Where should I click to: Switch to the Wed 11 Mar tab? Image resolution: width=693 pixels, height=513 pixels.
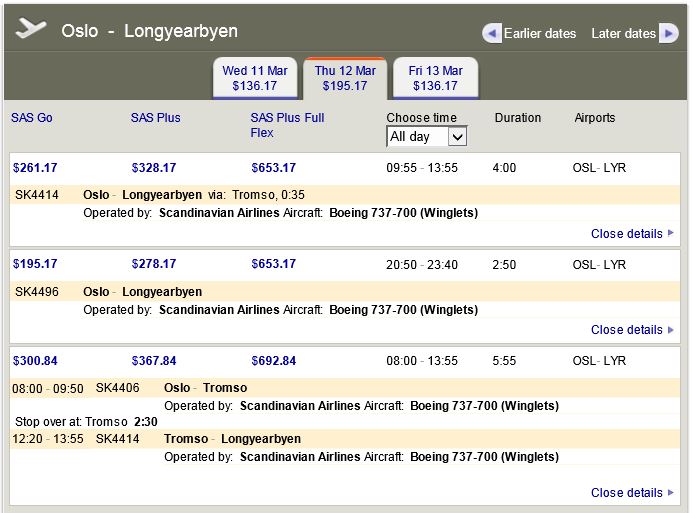coord(255,78)
